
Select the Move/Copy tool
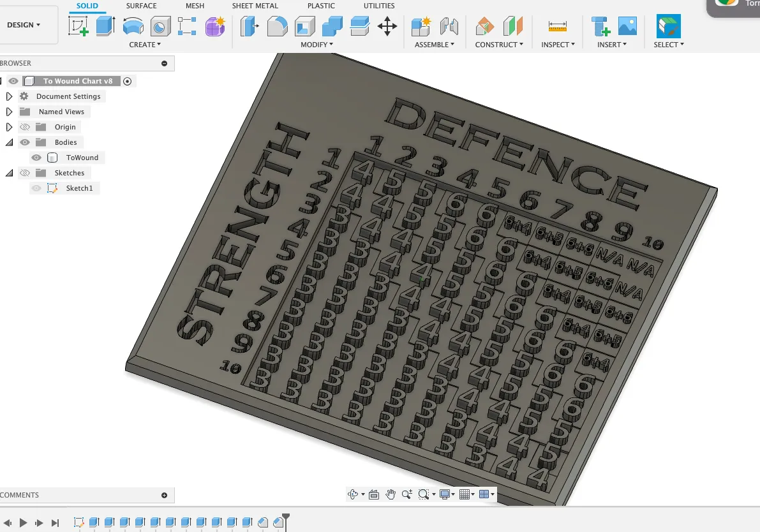pos(387,26)
